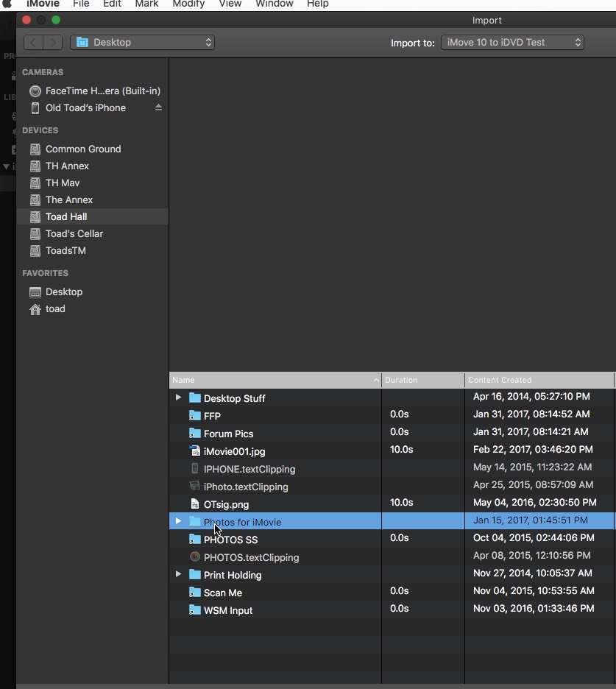This screenshot has width=616, height=689.
Task: Go forward to next folder
Action: 52,42
